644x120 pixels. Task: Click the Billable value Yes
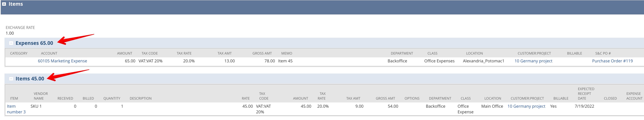click(x=553, y=106)
